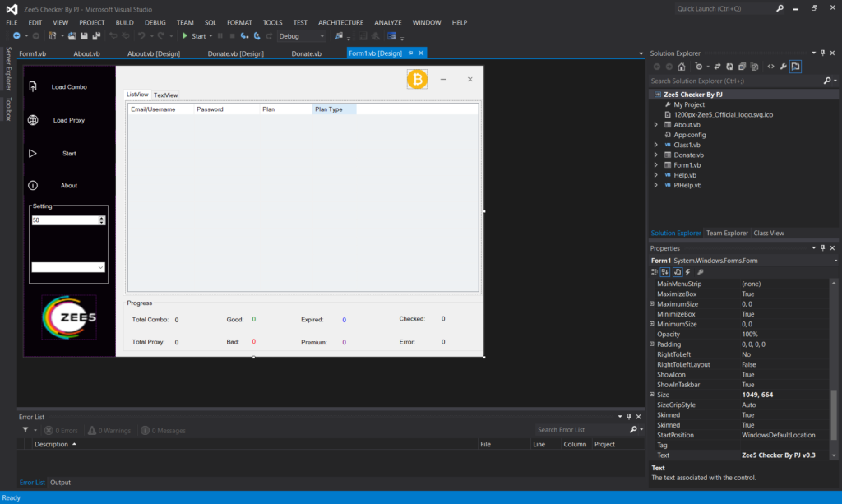This screenshot has width=842, height=504.
Task: Click the Search Solution Explorer field
Action: (736, 81)
